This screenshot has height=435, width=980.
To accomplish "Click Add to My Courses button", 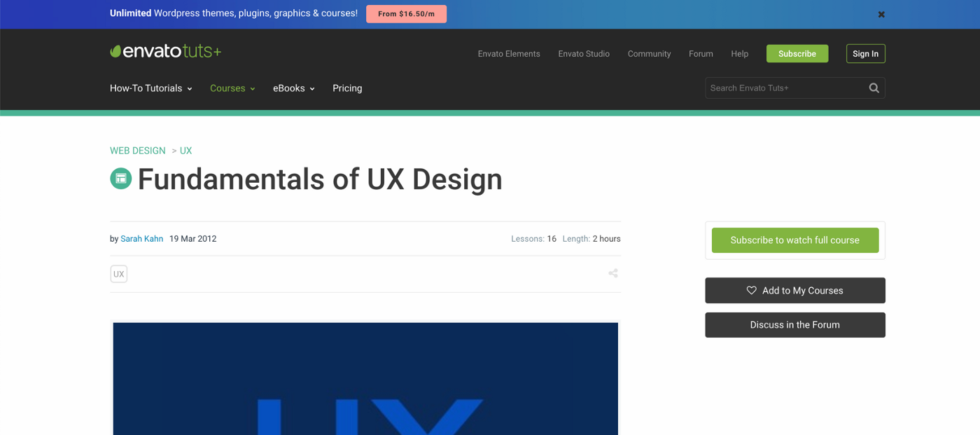I will click(795, 291).
